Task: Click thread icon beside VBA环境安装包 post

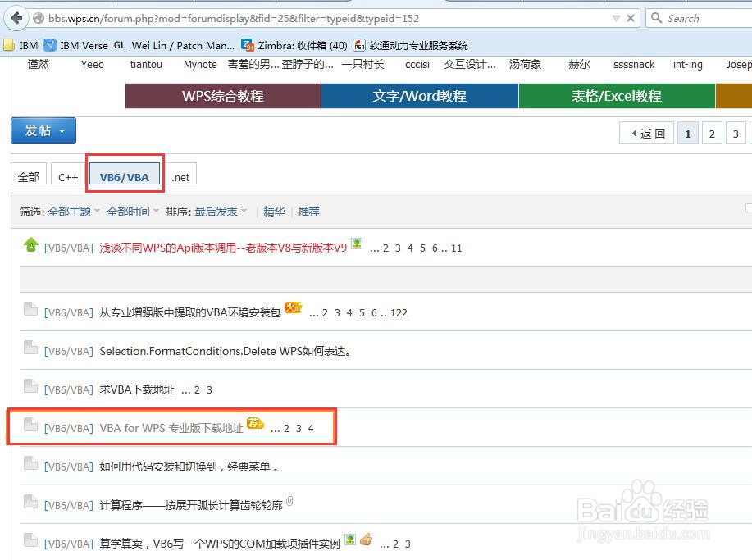Action: (x=30, y=309)
